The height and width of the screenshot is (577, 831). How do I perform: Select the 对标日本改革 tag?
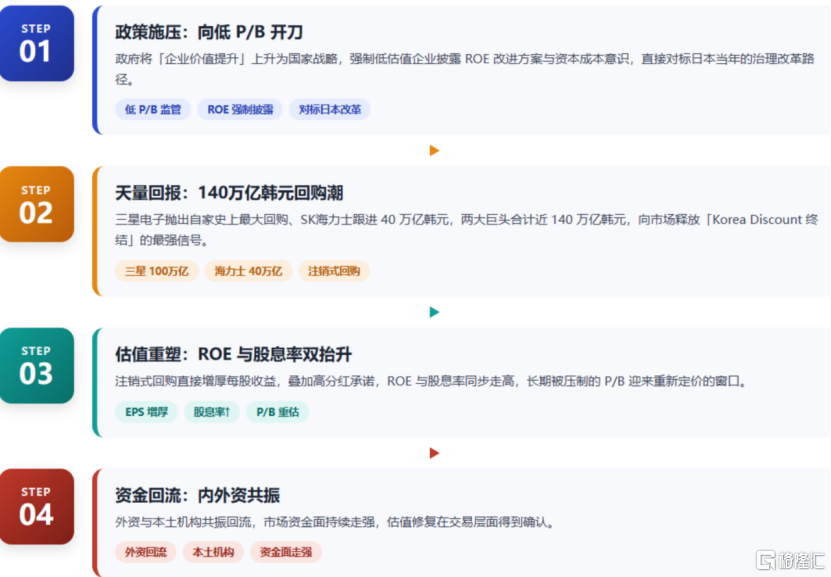coord(330,110)
